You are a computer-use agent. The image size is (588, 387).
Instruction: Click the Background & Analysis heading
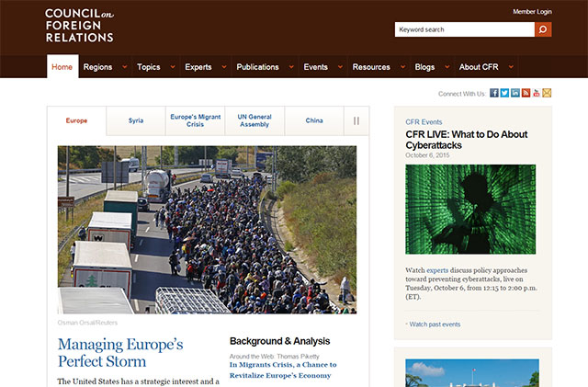click(279, 341)
